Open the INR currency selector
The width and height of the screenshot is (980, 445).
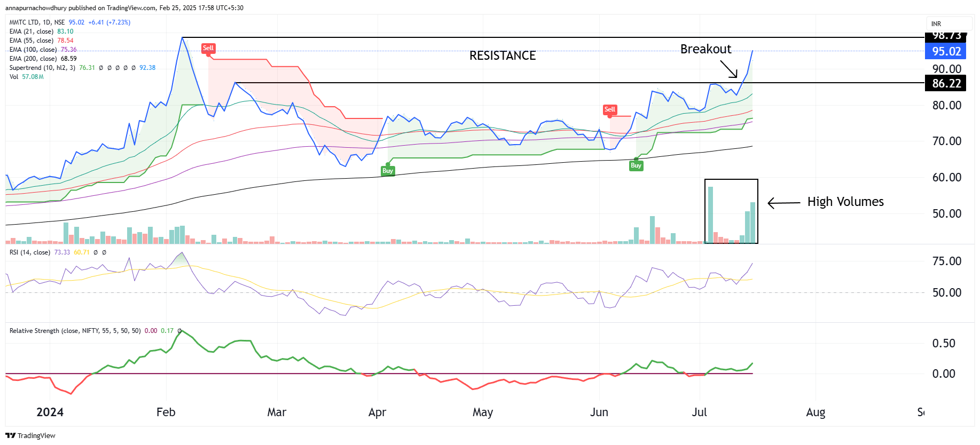pyautogui.click(x=936, y=24)
